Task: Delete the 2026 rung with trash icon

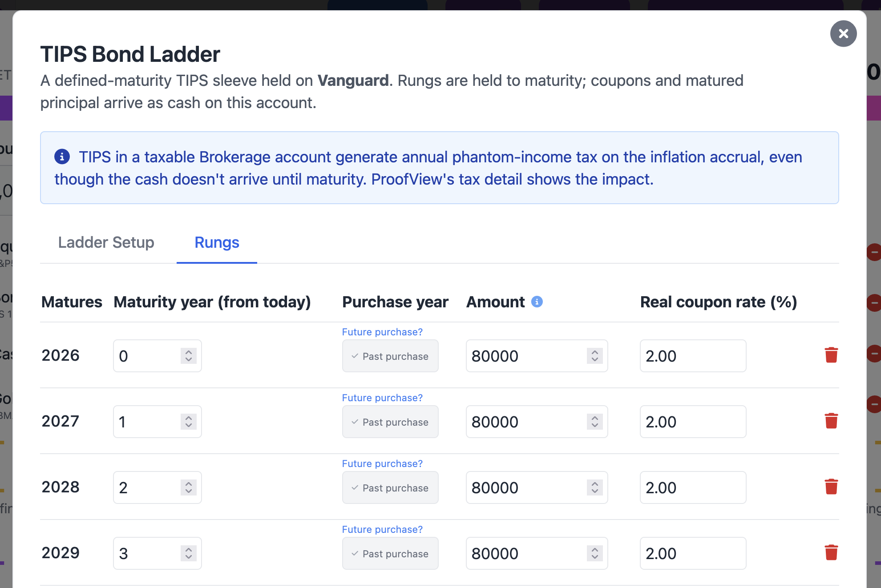Action: (831, 355)
